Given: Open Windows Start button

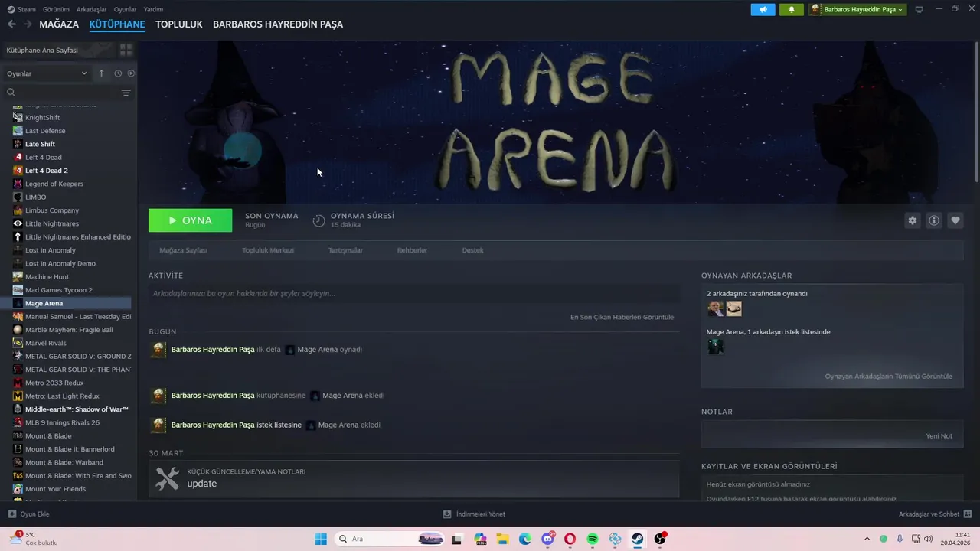Looking at the screenshot, I should pyautogui.click(x=320, y=539).
